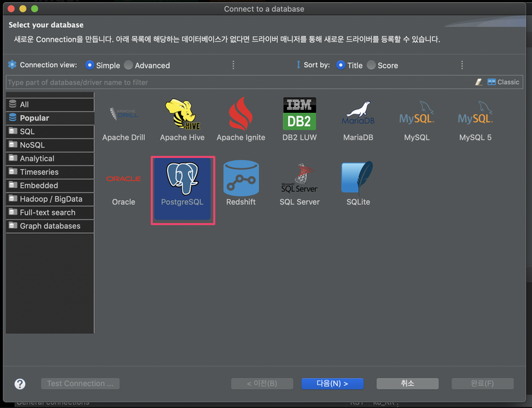Select the Oracle database icon
This screenshot has width=532, height=408.
[123, 179]
